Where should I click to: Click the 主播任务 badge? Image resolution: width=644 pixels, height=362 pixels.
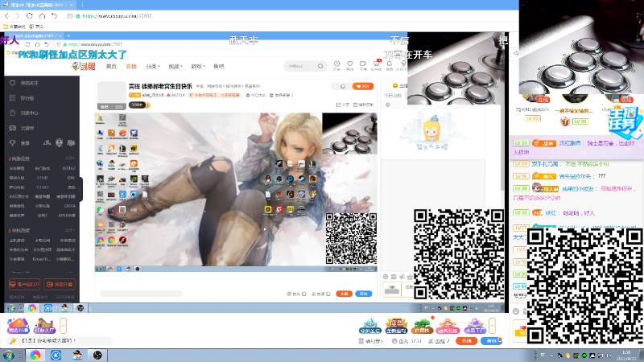tap(625, 122)
